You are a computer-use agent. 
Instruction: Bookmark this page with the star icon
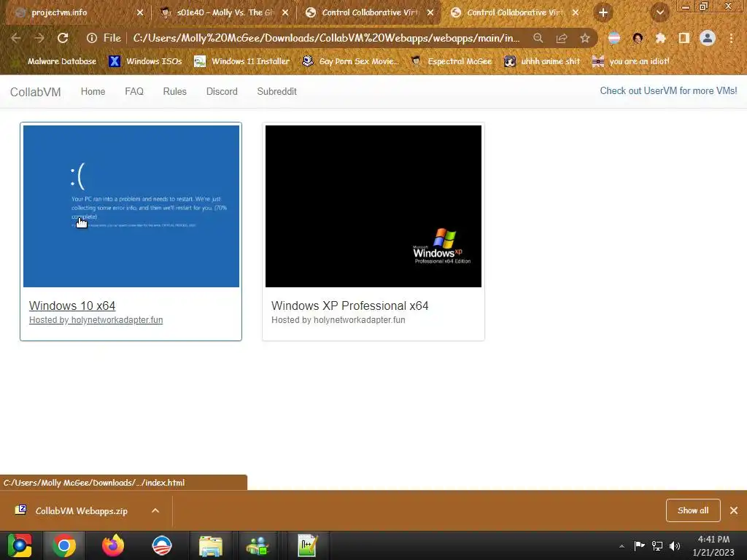[585, 38]
